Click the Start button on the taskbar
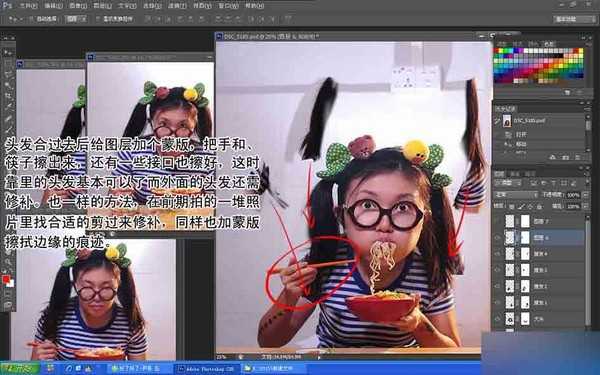The height and width of the screenshot is (375, 600). 20,369
